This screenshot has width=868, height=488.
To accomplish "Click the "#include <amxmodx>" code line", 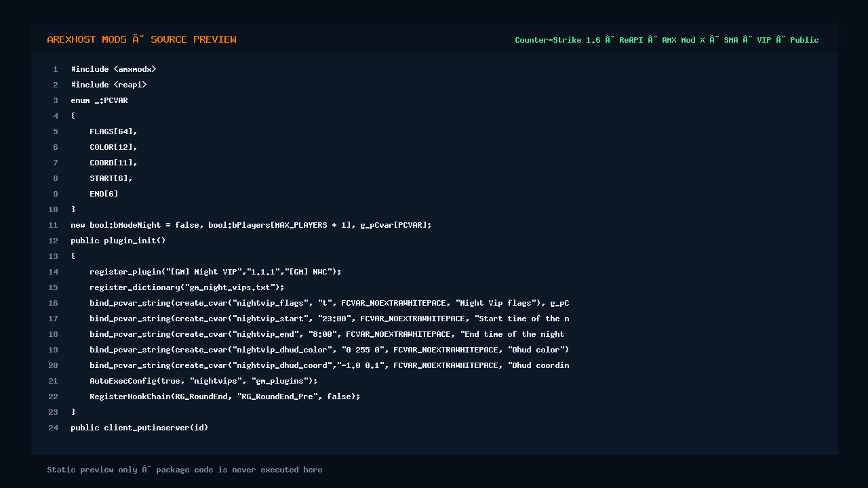I will (114, 69).
